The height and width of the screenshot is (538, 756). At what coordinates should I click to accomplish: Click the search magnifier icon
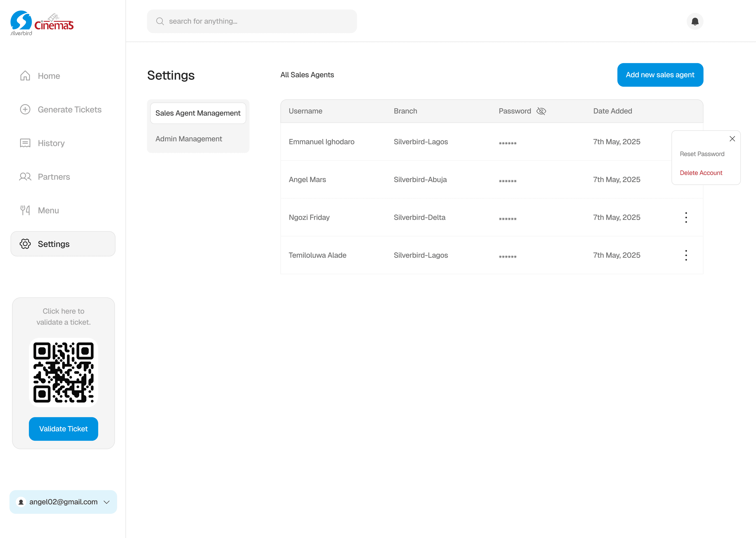tap(160, 21)
